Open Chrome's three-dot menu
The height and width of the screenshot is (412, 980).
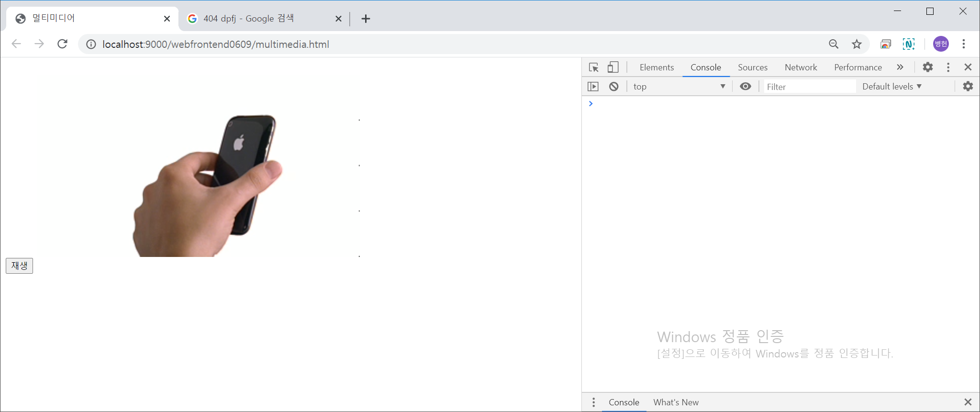coord(964,44)
